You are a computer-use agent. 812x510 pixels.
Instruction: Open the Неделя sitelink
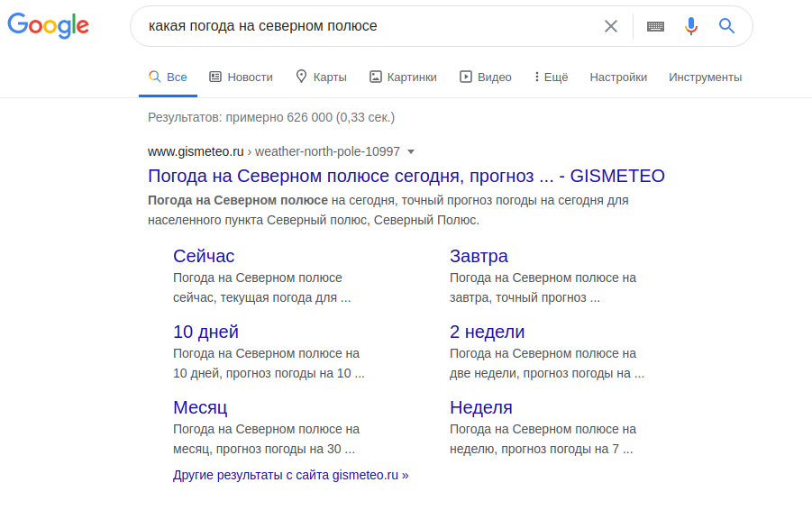[481, 407]
